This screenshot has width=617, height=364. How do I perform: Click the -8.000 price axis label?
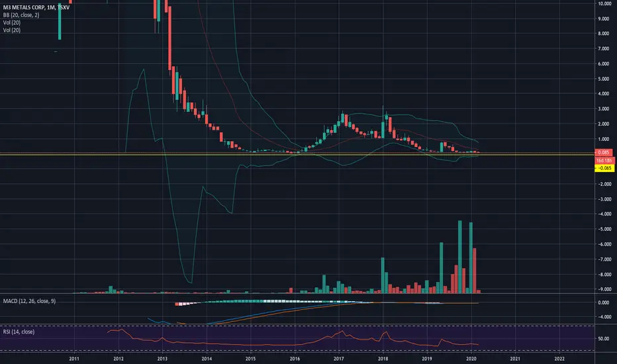[x=604, y=274]
